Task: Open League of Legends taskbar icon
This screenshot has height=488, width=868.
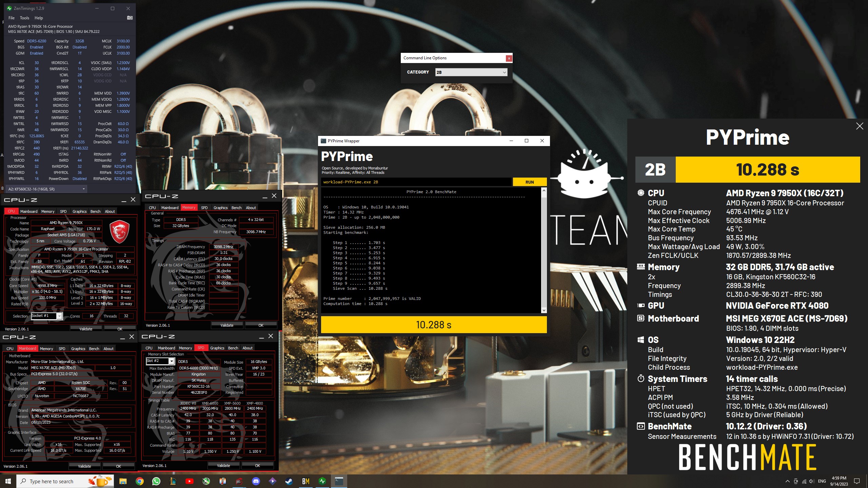Action: (173, 481)
